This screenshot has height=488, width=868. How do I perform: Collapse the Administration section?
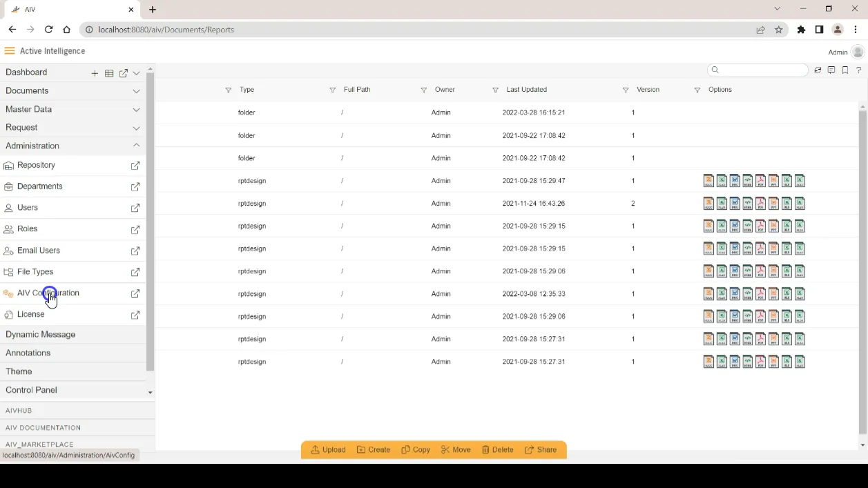(136, 146)
